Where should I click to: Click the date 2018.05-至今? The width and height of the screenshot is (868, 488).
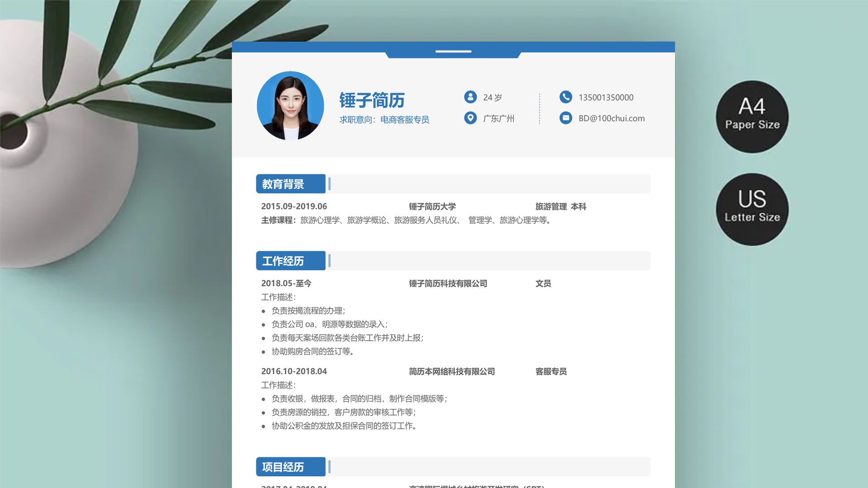[x=286, y=283]
